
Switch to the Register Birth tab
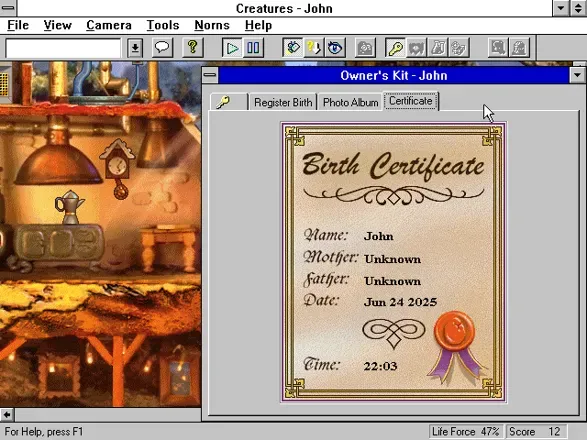(283, 102)
